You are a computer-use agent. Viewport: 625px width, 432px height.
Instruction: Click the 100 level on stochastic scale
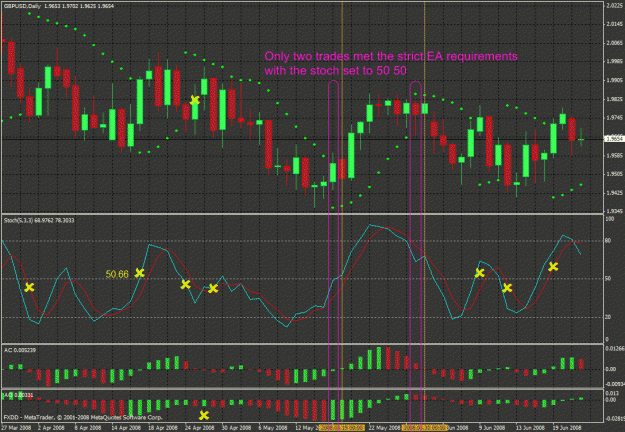609,219
